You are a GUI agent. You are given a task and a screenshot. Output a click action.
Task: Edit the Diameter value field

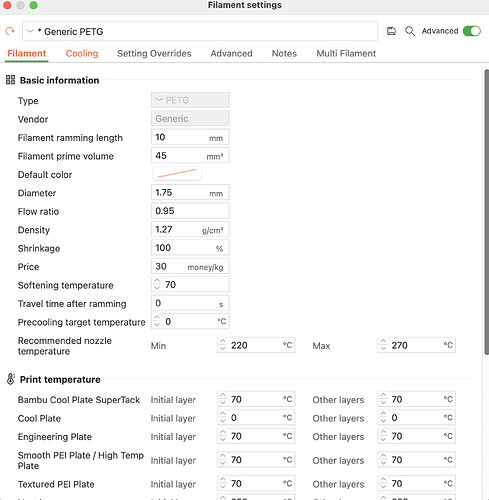click(x=190, y=193)
